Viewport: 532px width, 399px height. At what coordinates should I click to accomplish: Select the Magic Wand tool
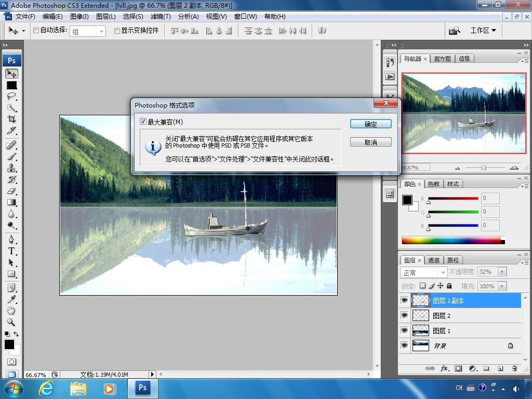pos(12,108)
